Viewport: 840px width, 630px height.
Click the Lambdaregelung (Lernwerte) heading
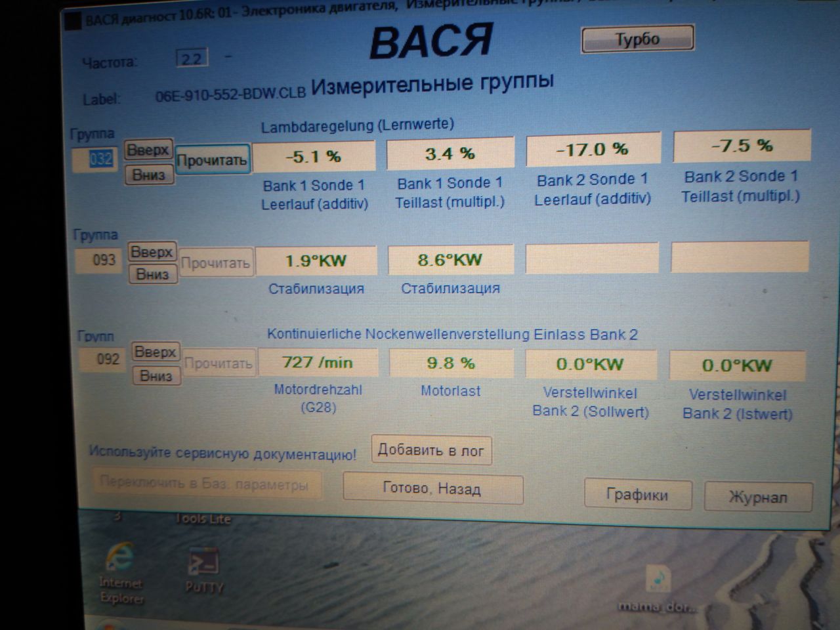point(358,125)
